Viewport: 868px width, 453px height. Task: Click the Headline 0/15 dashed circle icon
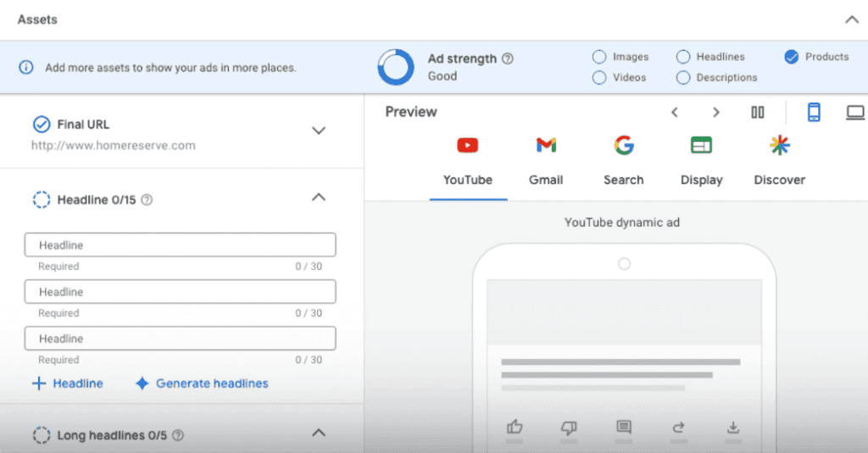tap(42, 200)
